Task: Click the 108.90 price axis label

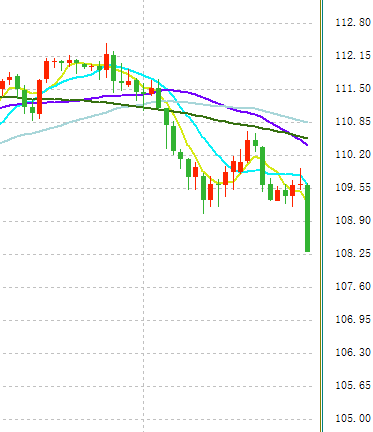Action: point(353,220)
